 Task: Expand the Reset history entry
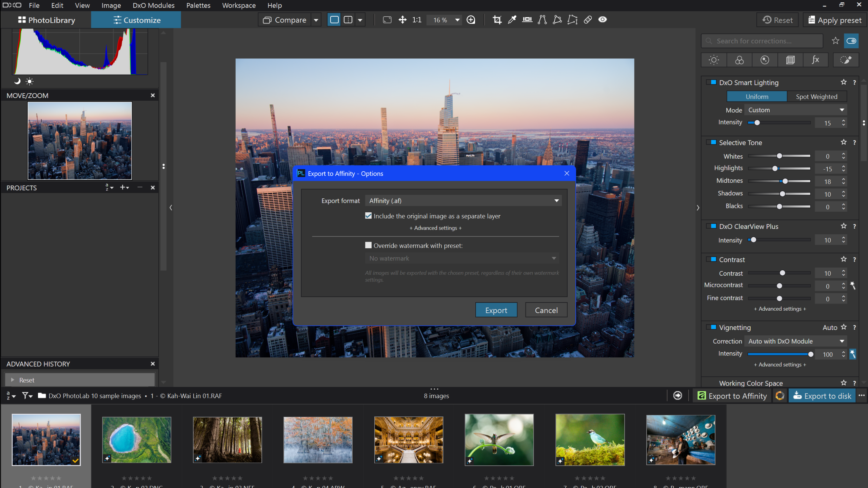[x=13, y=380]
